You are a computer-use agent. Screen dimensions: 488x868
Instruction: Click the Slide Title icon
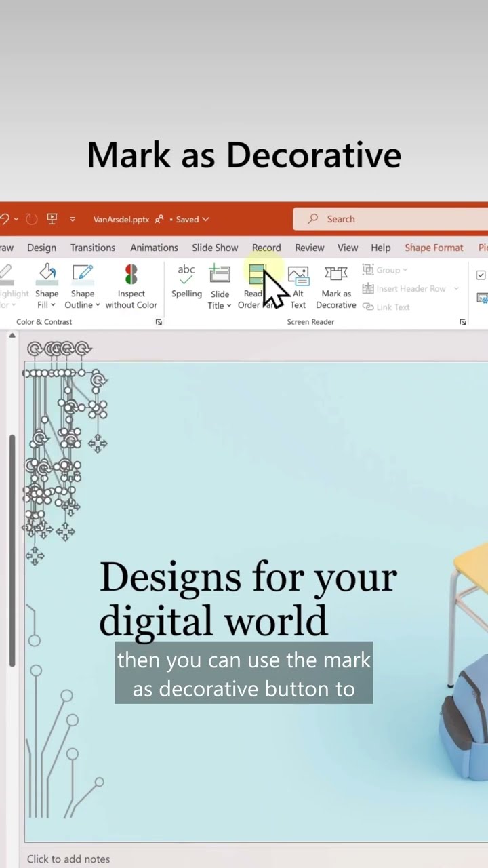pyautogui.click(x=220, y=274)
